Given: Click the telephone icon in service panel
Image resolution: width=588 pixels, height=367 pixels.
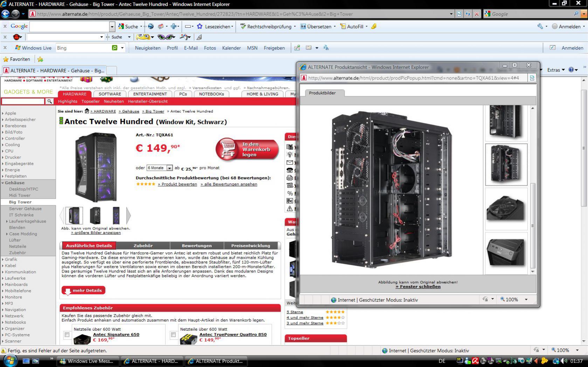Looking at the screenshot, I should point(290,170).
